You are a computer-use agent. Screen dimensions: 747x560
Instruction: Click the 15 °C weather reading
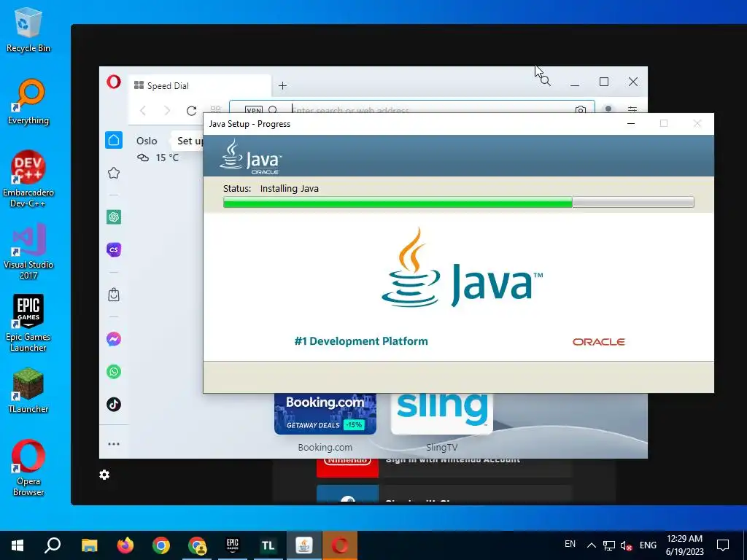pyautogui.click(x=167, y=157)
